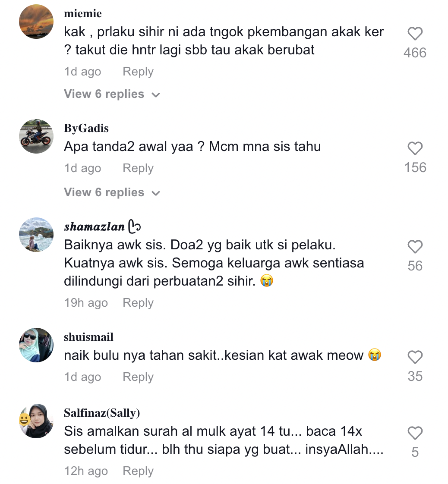Reply to ByGadis's comment
The height and width of the screenshot is (484, 448).
click(138, 168)
